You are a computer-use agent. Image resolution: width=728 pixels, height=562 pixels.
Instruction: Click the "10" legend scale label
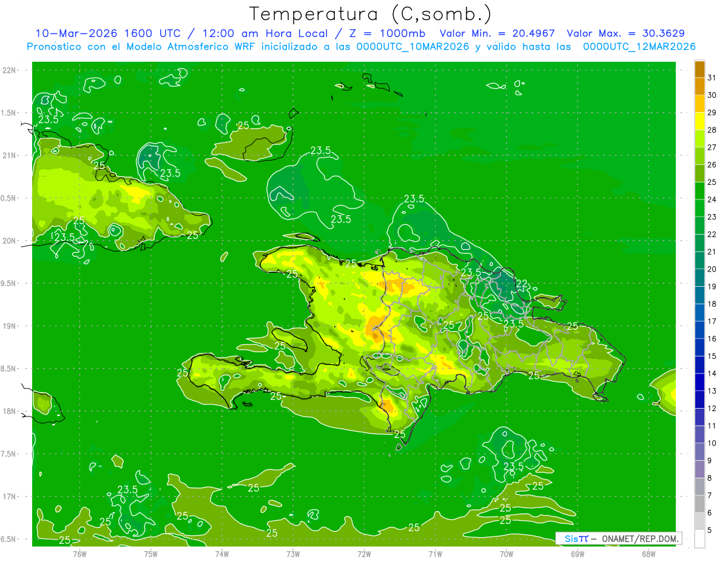[713, 443]
